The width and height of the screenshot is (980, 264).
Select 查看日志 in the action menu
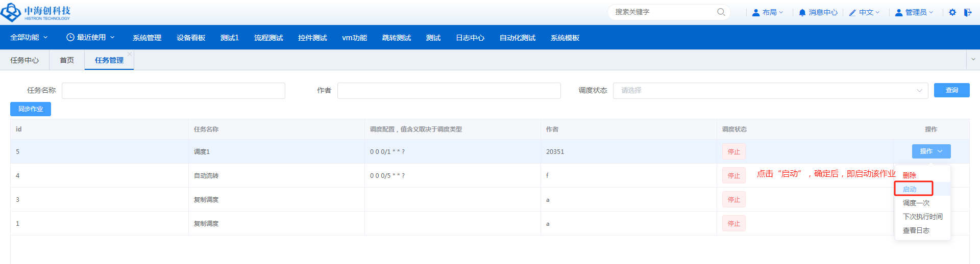click(x=916, y=230)
